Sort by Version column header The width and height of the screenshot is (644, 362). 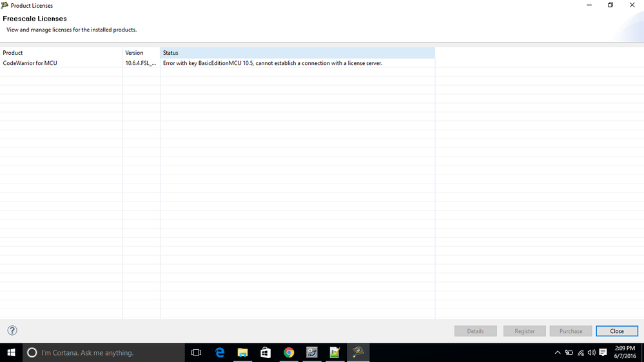point(141,53)
